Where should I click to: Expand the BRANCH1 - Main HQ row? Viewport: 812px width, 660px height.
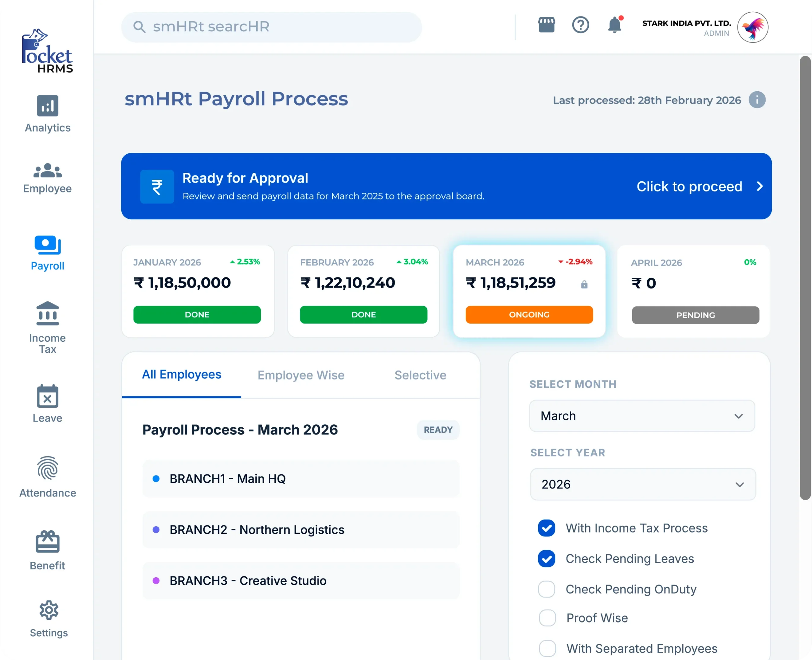click(301, 479)
